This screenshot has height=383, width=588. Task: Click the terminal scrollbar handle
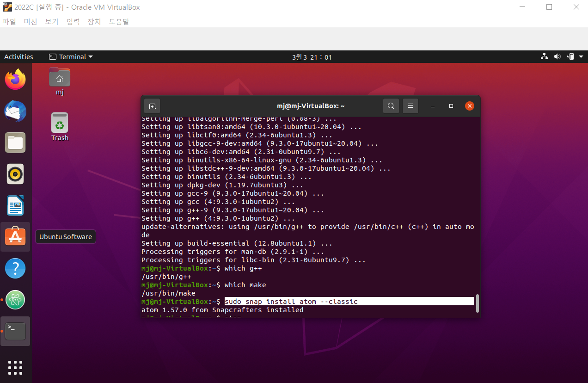coord(478,303)
